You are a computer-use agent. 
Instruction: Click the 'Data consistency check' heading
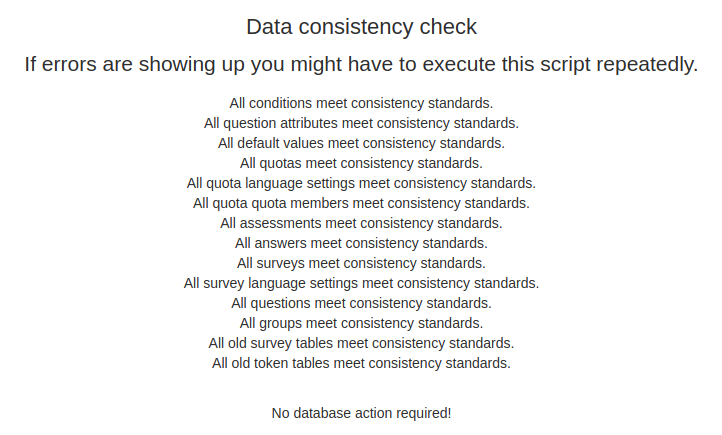coord(361,27)
